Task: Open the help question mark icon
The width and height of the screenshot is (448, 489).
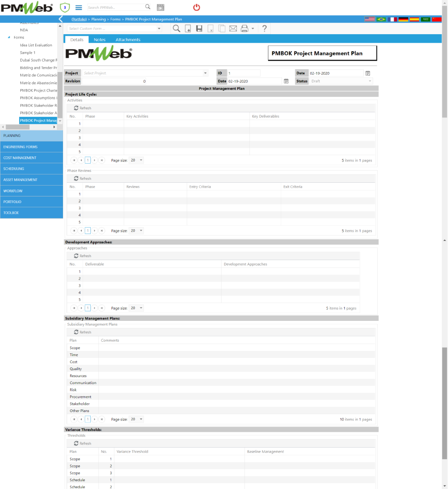Action: (x=265, y=29)
